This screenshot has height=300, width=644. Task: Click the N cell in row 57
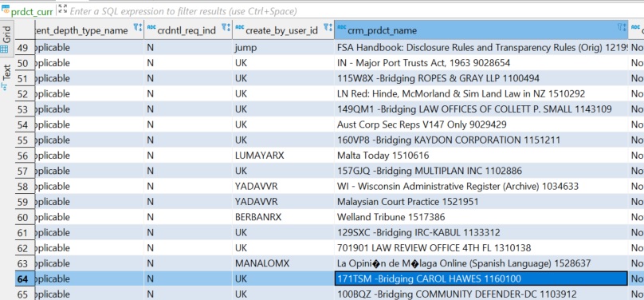pos(188,171)
